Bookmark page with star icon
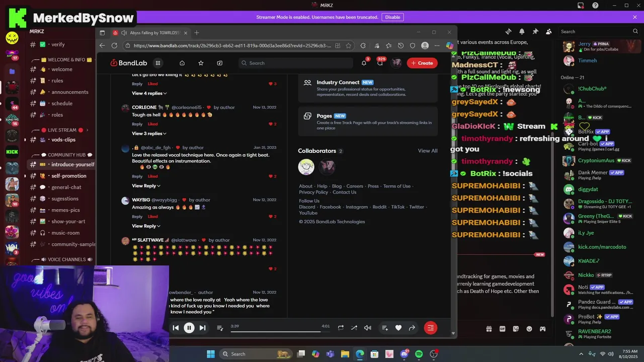 pos(348,45)
